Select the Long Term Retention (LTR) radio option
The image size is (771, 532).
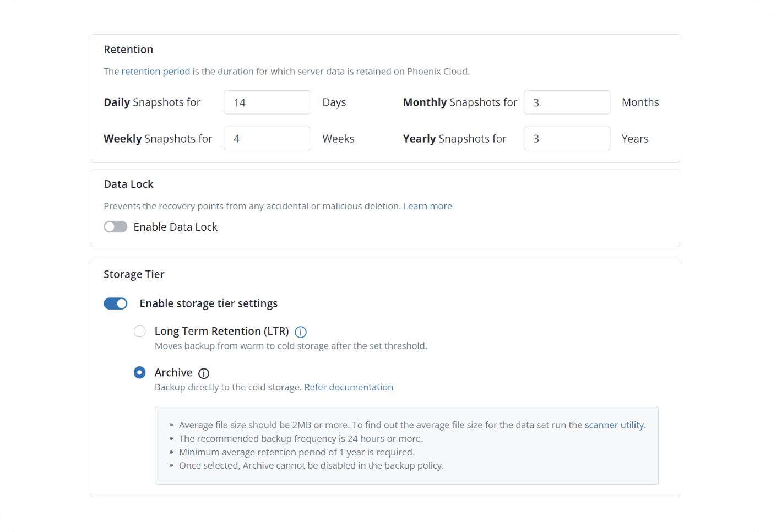[140, 331]
